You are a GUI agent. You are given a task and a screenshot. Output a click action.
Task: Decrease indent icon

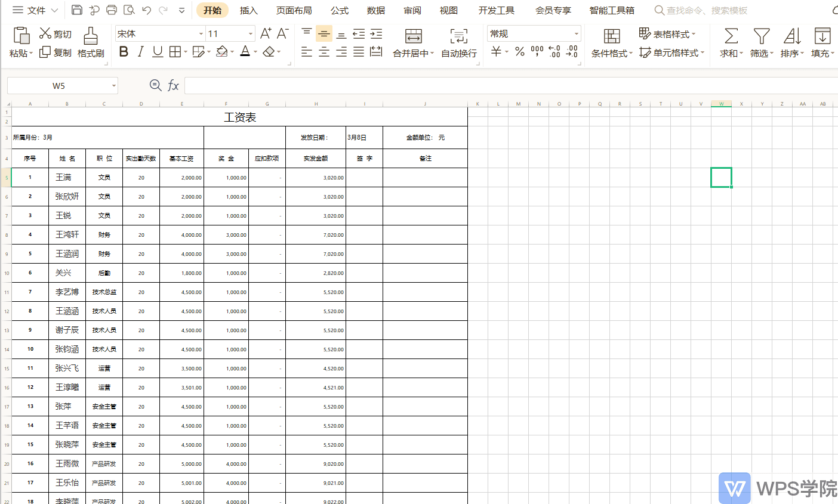[x=359, y=33]
